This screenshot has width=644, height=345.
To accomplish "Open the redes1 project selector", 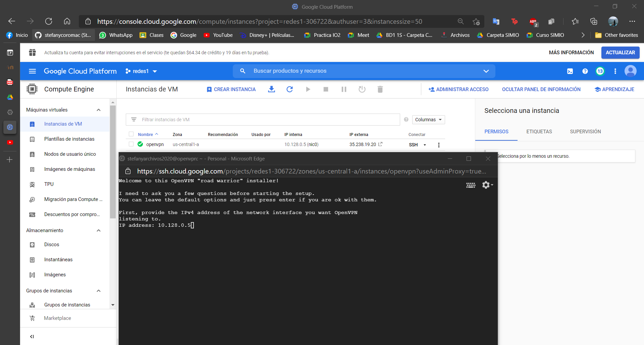I will coord(141,71).
